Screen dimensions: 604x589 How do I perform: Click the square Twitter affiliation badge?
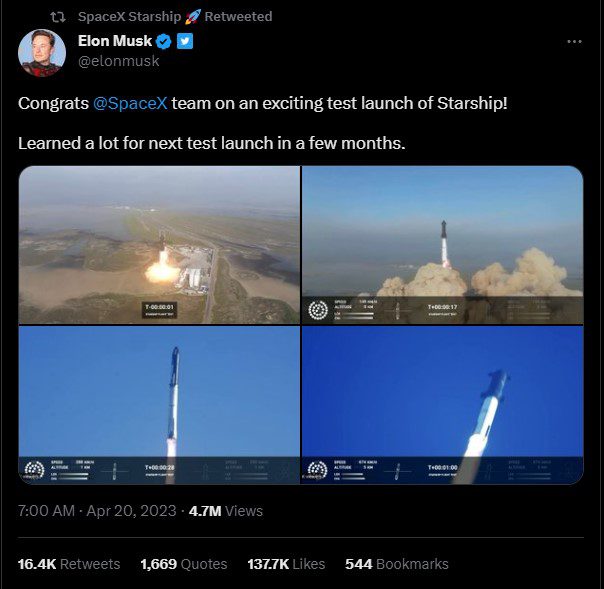(185, 41)
